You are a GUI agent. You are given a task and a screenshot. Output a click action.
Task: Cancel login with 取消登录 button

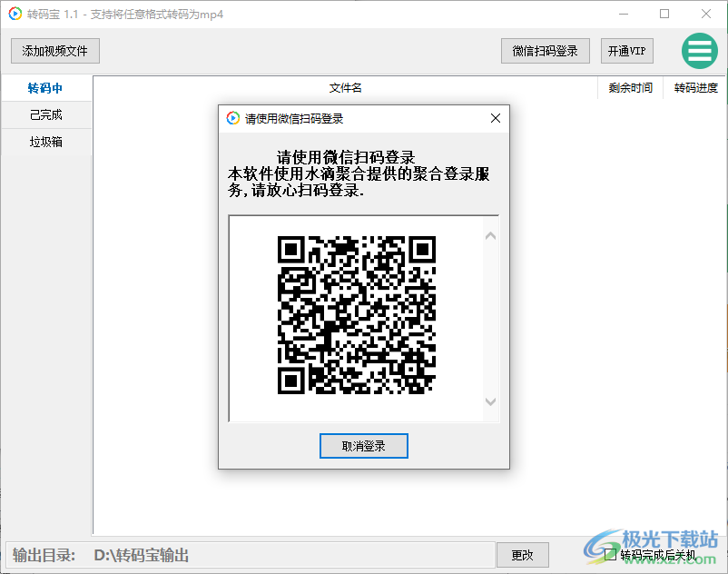363,446
